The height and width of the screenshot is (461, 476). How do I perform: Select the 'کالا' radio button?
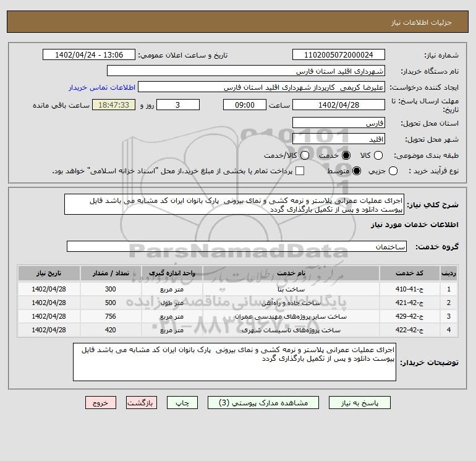point(378,155)
